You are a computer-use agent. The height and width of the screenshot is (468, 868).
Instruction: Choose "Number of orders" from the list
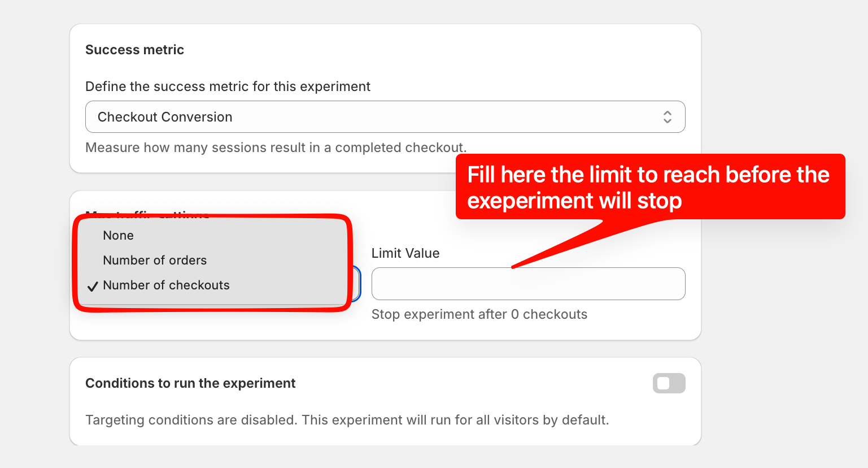(155, 261)
